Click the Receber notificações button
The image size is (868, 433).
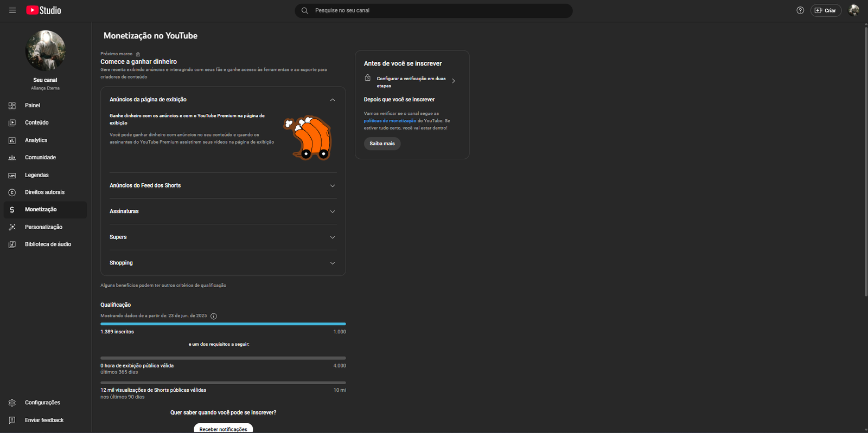point(223,429)
